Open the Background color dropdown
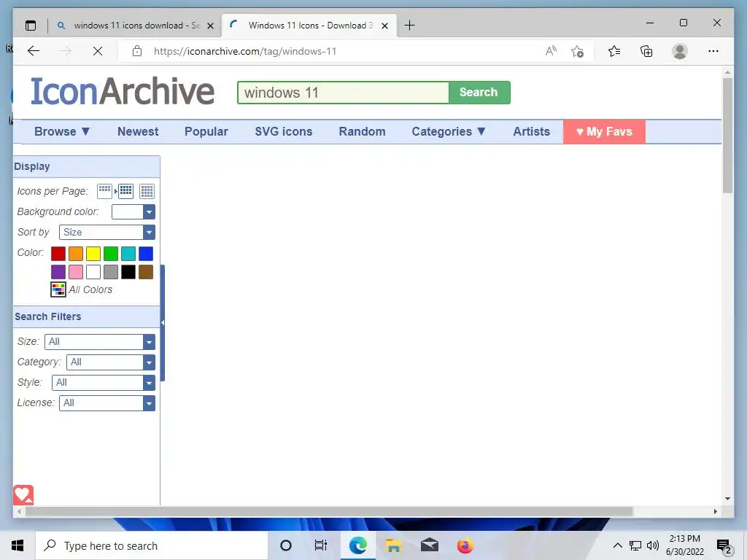The image size is (747, 560). click(133, 211)
